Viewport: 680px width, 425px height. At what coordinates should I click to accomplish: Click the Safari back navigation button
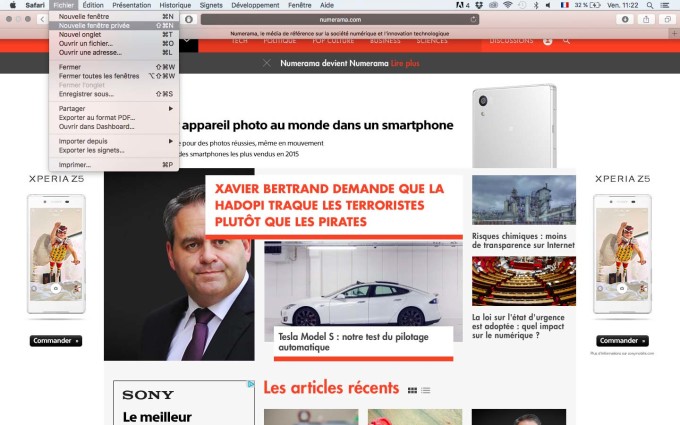[42, 19]
